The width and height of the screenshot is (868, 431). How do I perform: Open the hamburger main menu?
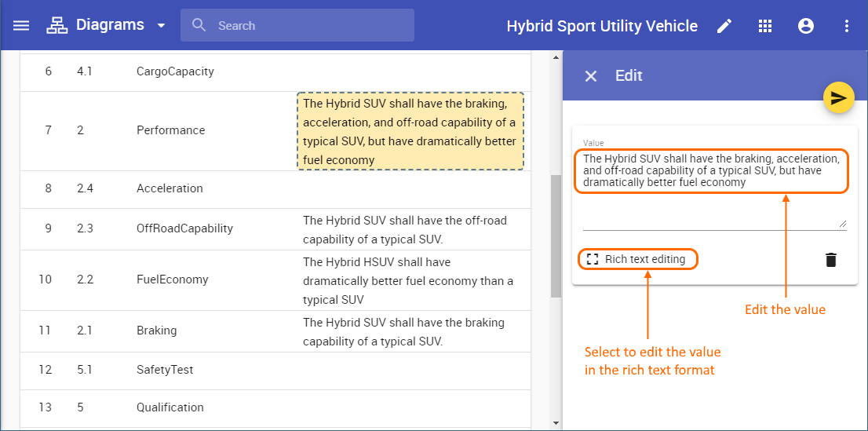coord(21,26)
